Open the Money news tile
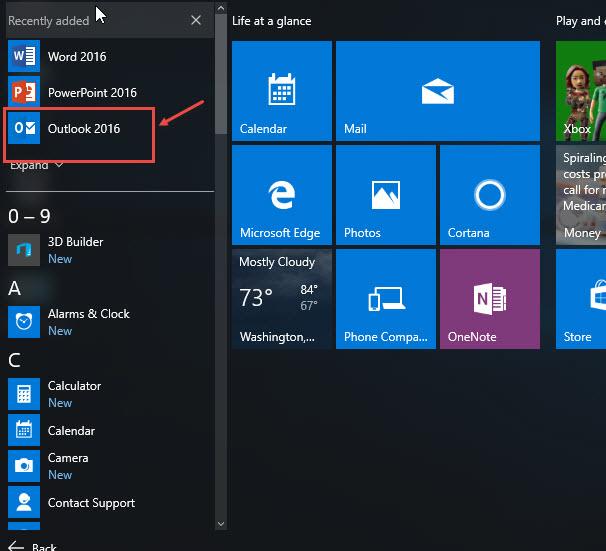606x551 pixels. pos(581,195)
